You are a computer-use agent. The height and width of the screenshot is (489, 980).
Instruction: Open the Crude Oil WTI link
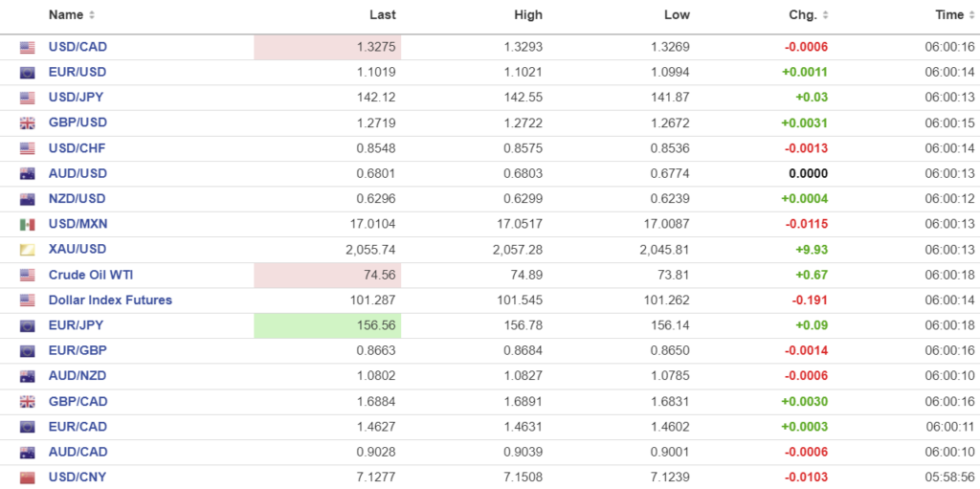tap(91, 275)
